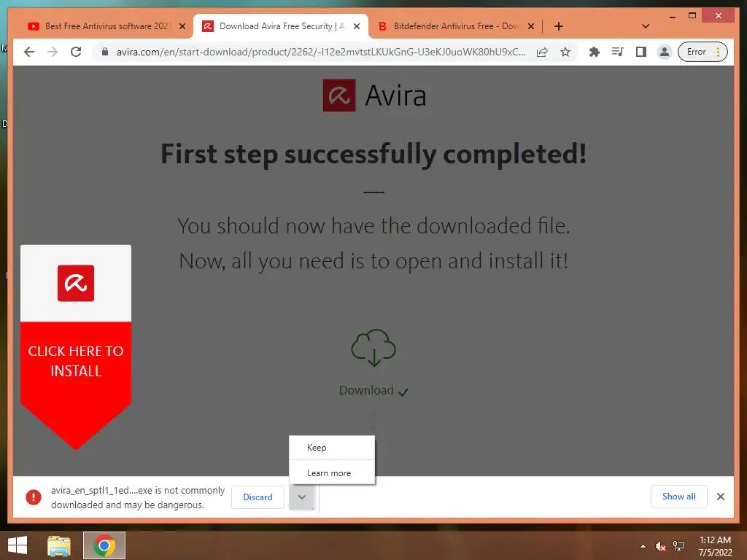Expand the tab search chevron

pyautogui.click(x=646, y=26)
